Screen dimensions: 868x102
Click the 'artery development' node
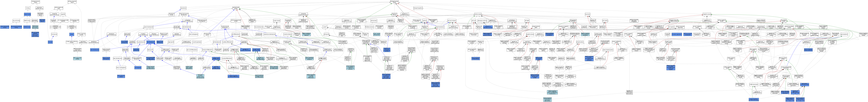point(117,58)
